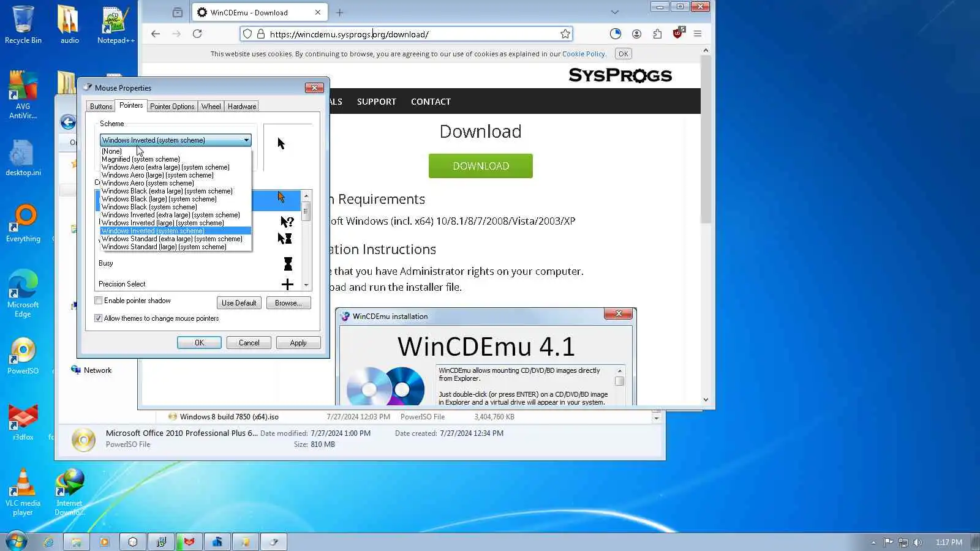The height and width of the screenshot is (551, 980).
Task: Open the list all tabs chevron in browser
Action: pyautogui.click(x=615, y=12)
